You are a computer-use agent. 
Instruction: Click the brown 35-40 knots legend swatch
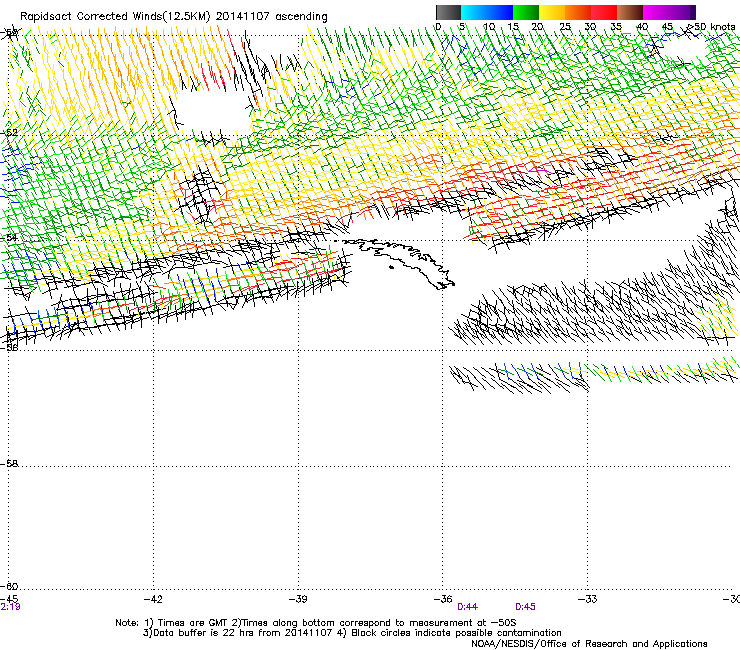click(630, 12)
